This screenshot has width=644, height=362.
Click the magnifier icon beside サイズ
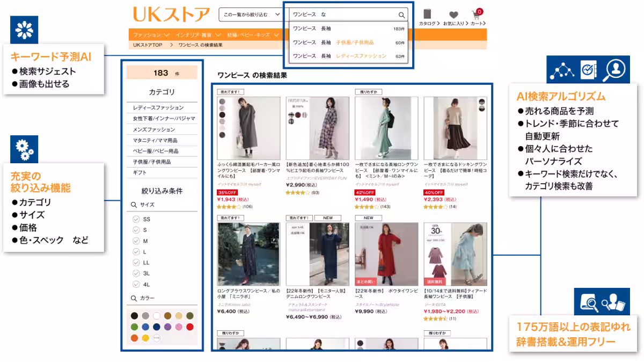[134, 205]
